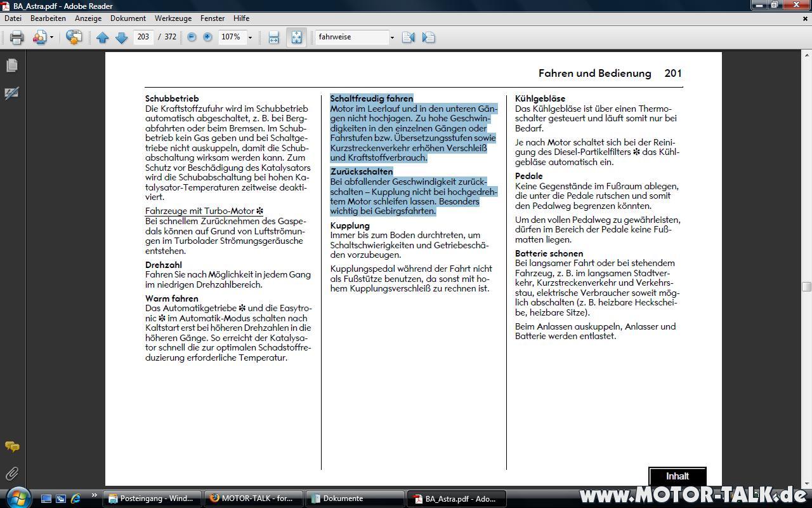Click the vertical scrollbar thumb
Screen dimensions: 812x508
[x=806, y=286]
